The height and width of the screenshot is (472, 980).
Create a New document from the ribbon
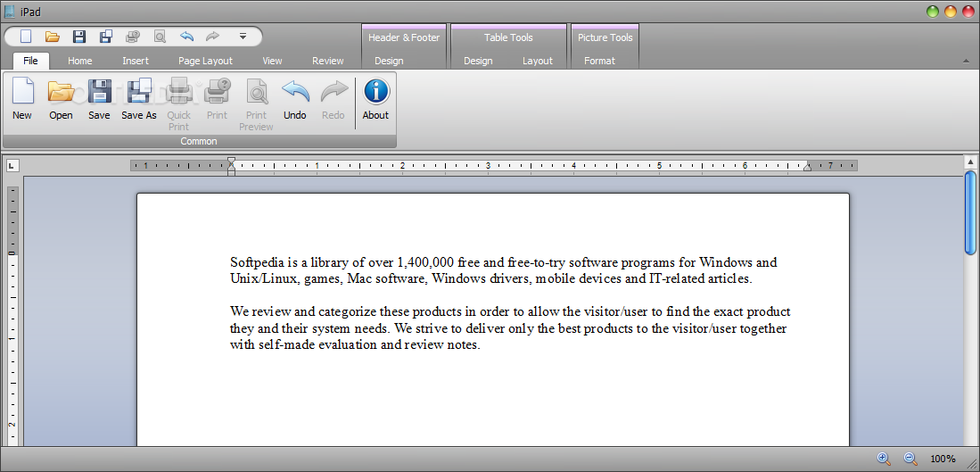point(22,99)
